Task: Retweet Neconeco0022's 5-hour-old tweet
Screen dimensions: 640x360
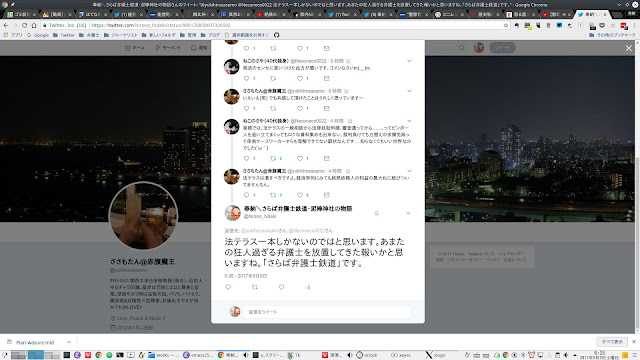Action: [x=273, y=78]
